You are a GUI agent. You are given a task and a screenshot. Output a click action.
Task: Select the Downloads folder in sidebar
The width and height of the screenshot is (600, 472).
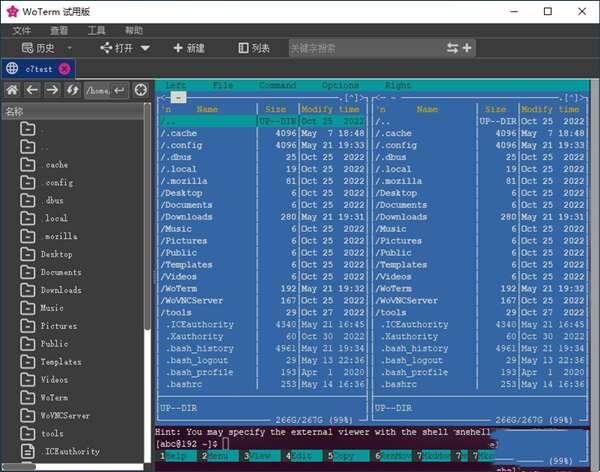tap(60, 290)
